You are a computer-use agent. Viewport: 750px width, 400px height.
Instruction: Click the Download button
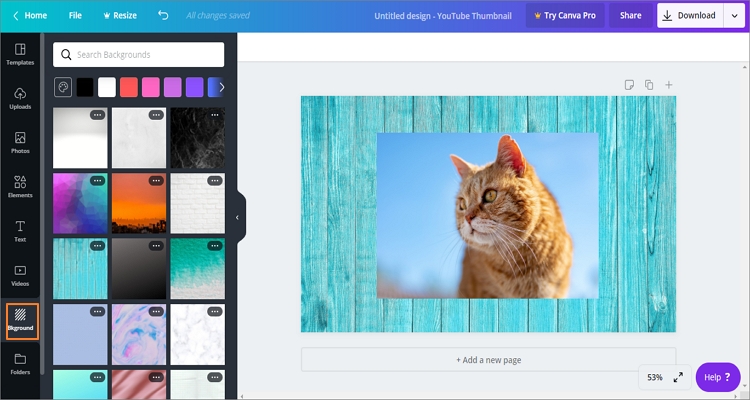click(690, 15)
